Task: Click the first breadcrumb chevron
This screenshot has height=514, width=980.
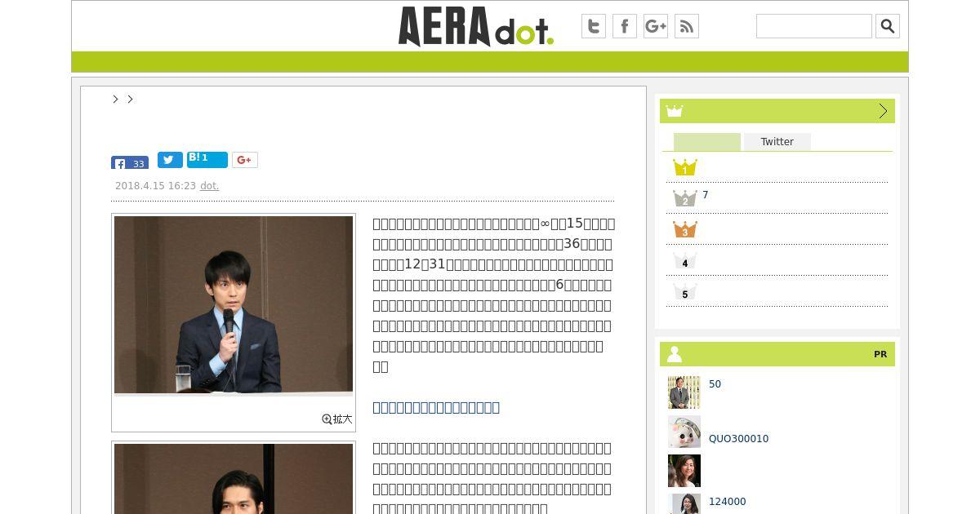Action: pyautogui.click(x=115, y=99)
